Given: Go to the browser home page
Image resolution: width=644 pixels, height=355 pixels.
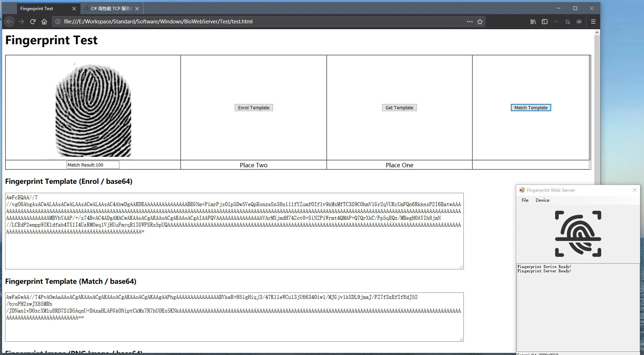Looking at the screenshot, I should pyautogui.click(x=44, y=22).
